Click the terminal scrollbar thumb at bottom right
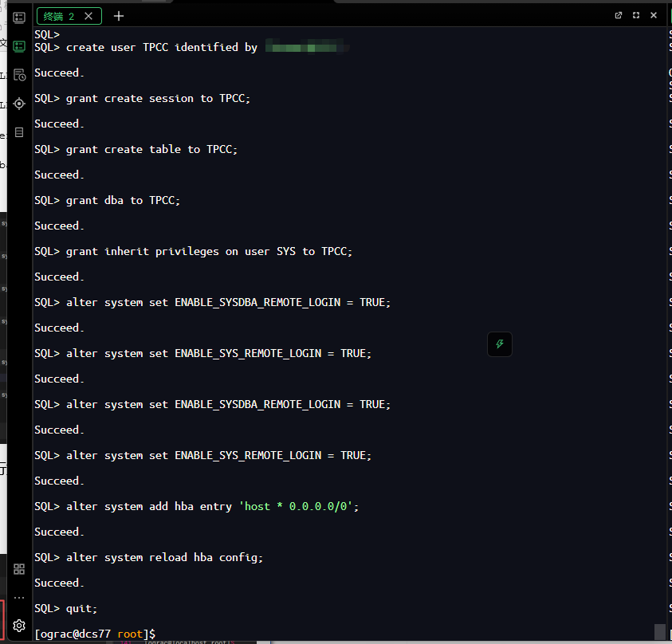The width and height of the screenshot is (672, 644). pos(660,632)
